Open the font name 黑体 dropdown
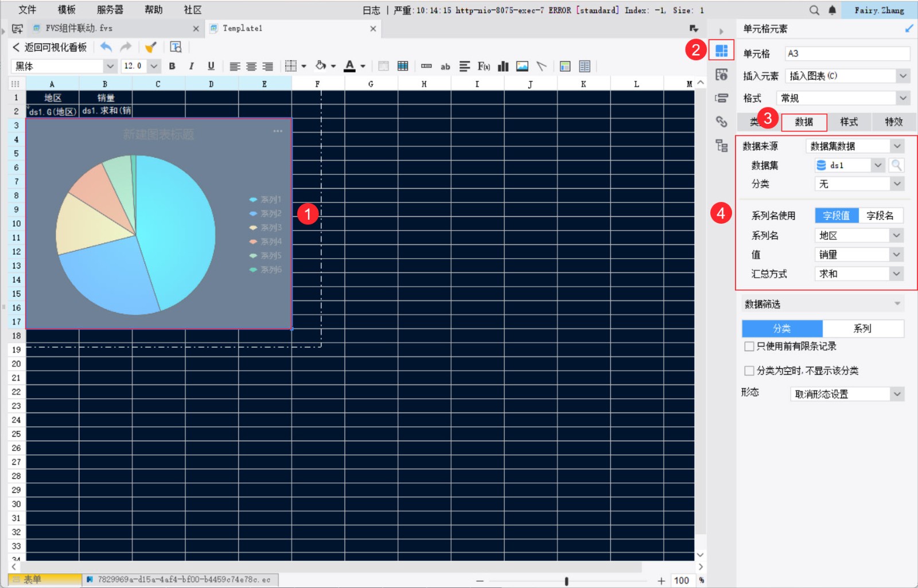This screenshot has height=588, width=918. 111,67
